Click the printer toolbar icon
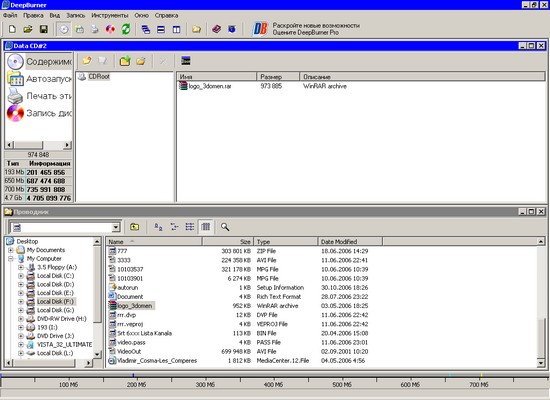 coord(95,29)
